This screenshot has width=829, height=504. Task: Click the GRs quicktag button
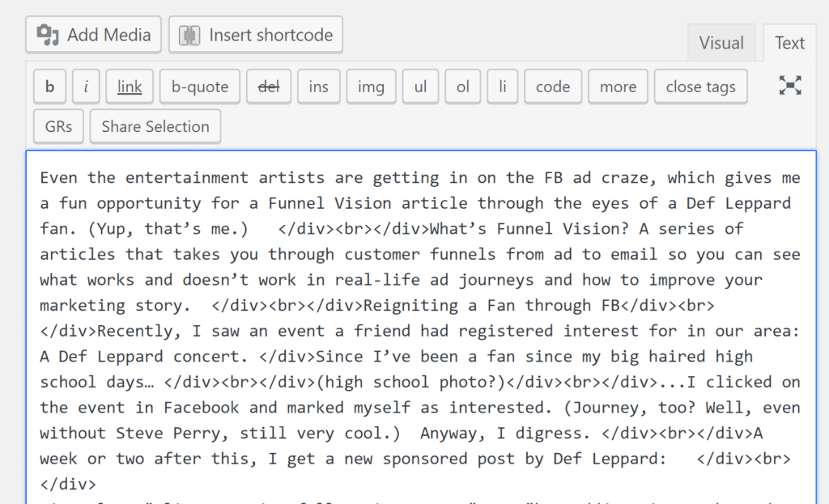pyautogui.click(x=58, y=126)
